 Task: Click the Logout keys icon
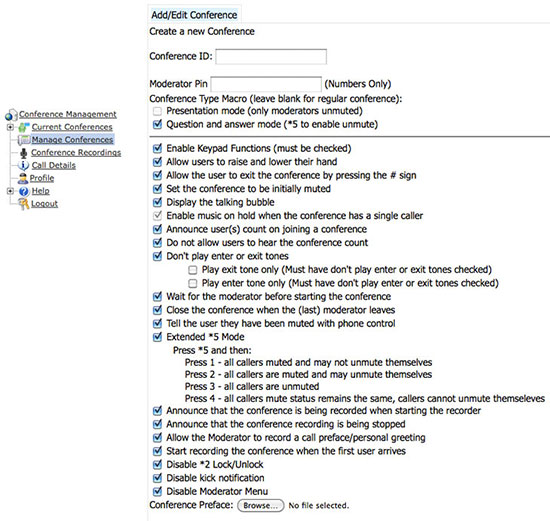click(24, 204)
